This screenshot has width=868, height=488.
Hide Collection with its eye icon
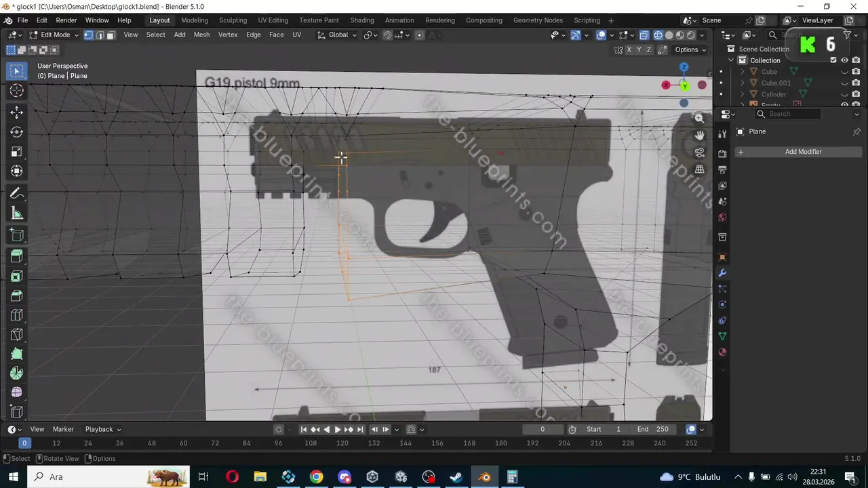(844, 60)
